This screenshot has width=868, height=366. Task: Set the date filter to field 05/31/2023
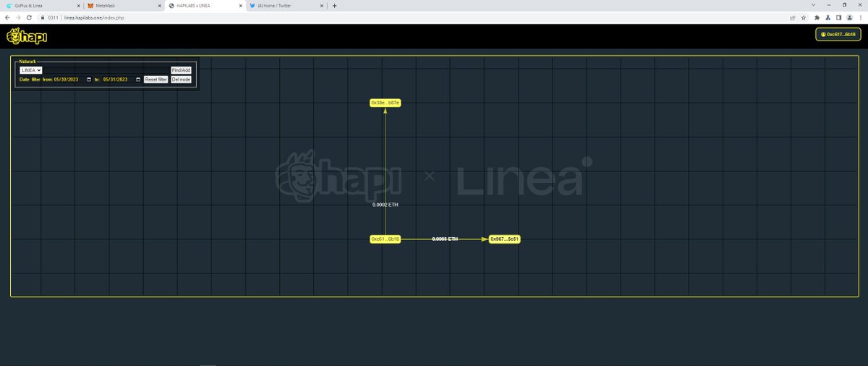(x=122, y=80)
